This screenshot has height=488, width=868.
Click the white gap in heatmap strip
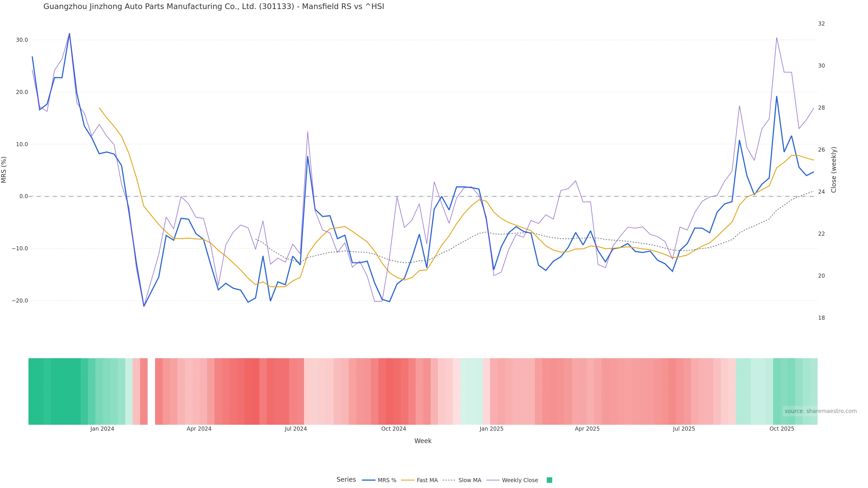(151, 391)
